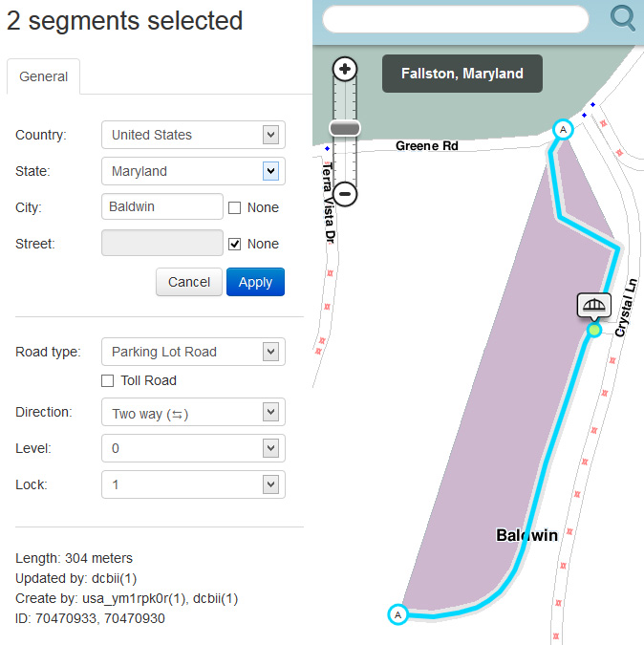Image resolution: width=644 pixels, height=645 pixels.
Task: Open the Country dropdown
Action: 193,135
